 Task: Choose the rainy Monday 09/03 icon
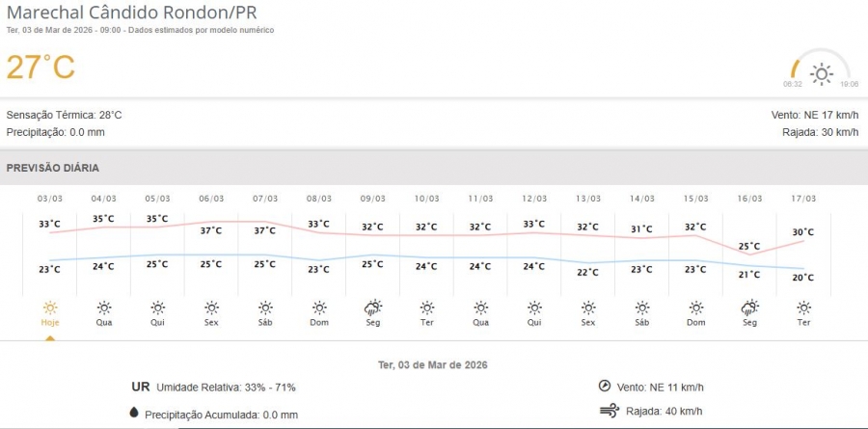pos(372,308)
